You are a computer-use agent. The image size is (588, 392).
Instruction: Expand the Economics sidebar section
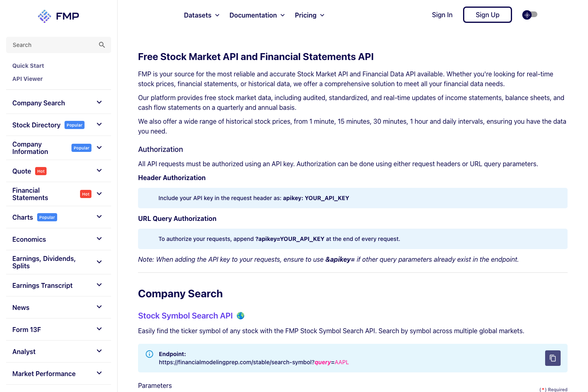click(99, 238)
